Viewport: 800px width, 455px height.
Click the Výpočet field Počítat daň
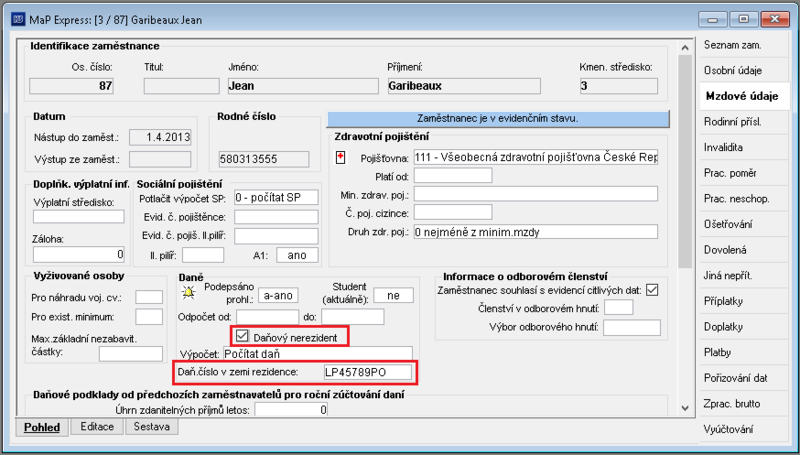(318, 353)
